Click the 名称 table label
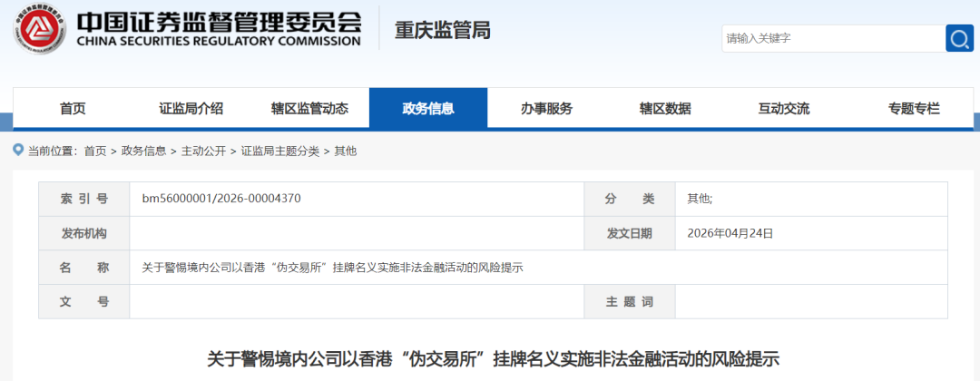Screen dimensions: 980x381 tap(84, 268)
